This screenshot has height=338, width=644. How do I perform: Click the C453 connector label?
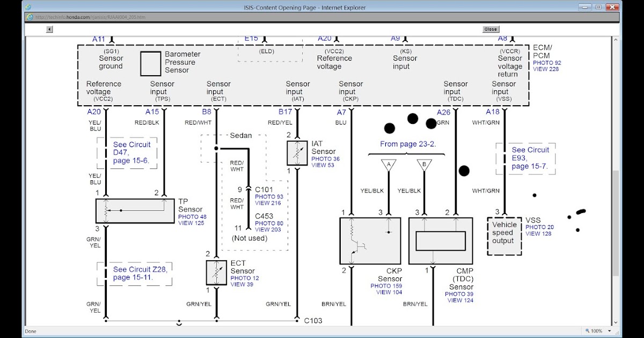pos(264,216)
